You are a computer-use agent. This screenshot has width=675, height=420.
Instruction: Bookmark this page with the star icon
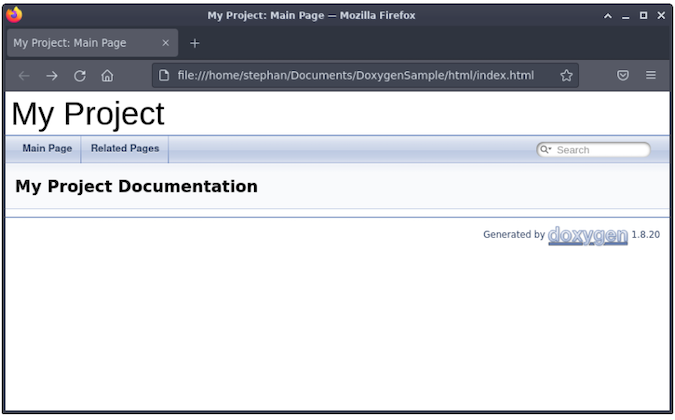pyautogui.click(x=566, y=75)
